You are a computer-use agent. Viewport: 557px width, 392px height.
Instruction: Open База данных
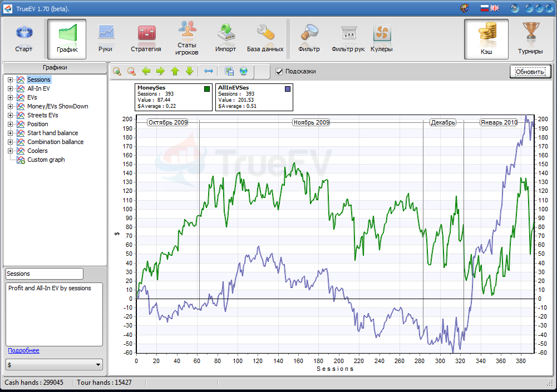pos(265,36)
